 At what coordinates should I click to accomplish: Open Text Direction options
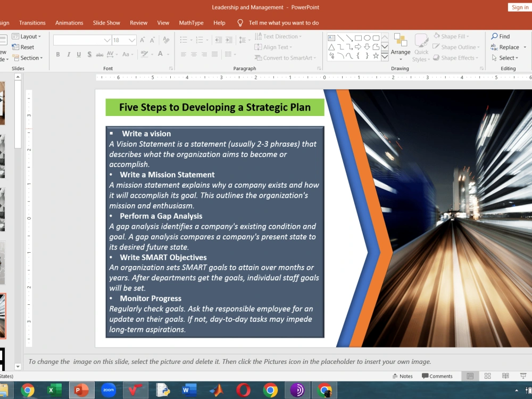[278, 36]
